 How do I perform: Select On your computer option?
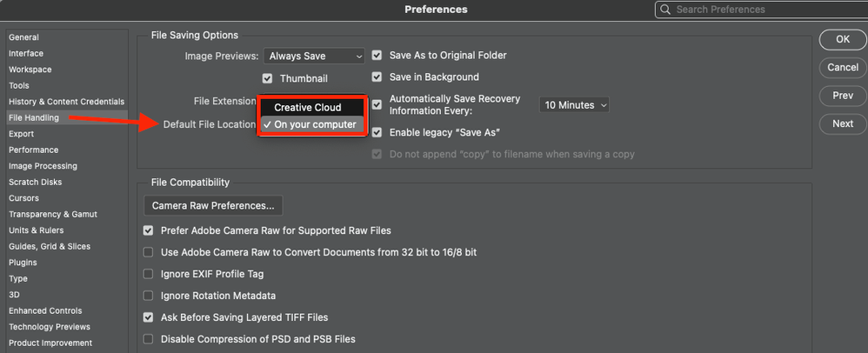click(x=315, y=124)
